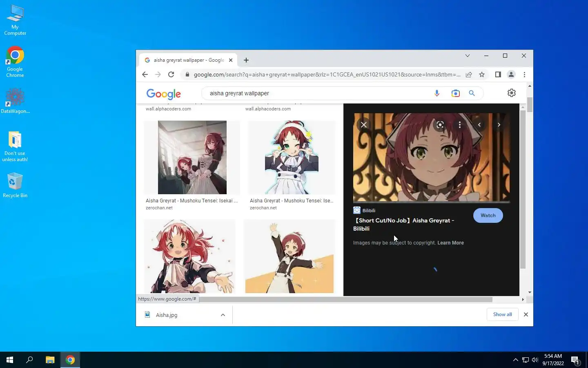Reload the current page
Screen dimensions: 588x368
pos(171,74)
